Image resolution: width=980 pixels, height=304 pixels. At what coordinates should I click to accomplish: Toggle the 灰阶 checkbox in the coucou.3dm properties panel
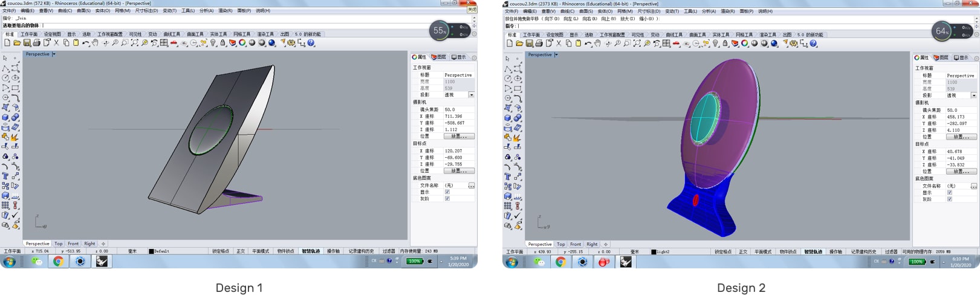click(447, 198)
